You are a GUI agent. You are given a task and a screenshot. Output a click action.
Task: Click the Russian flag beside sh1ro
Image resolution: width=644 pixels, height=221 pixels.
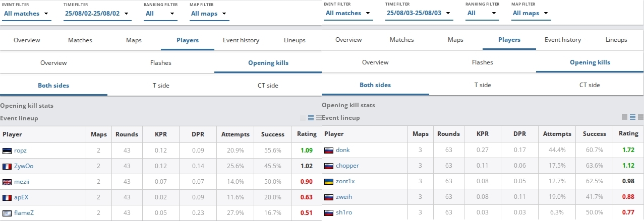coord(329,213)
